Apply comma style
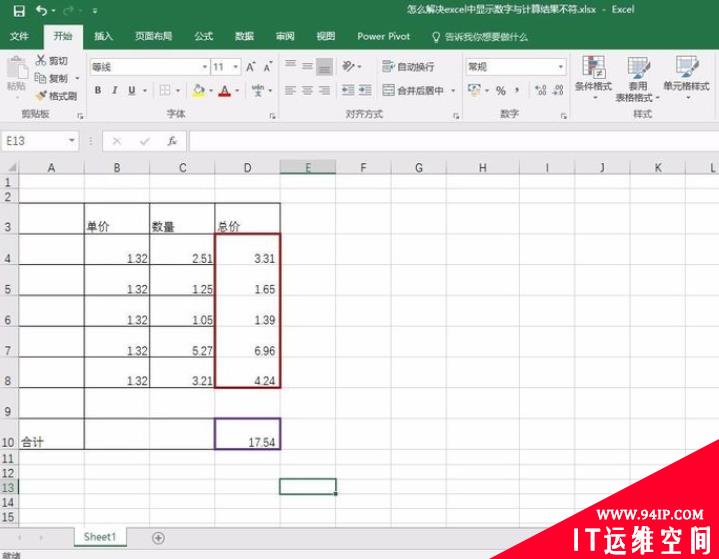Viewport: 719px width, 559px height. [x=517, y=90]
